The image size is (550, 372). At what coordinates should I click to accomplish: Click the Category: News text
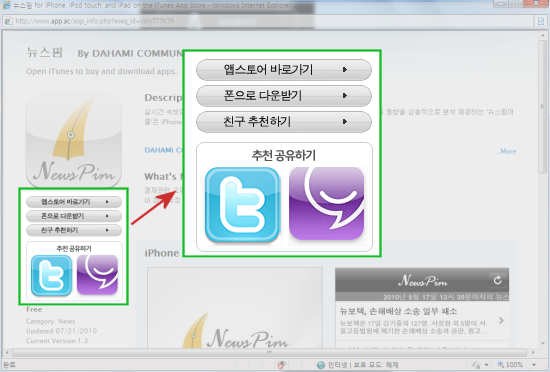tap(51, 321)
